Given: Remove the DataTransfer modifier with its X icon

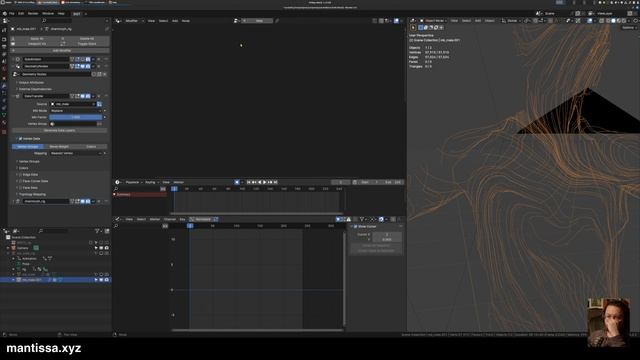Looking at the screenshot, I should [x=99, y=96].
